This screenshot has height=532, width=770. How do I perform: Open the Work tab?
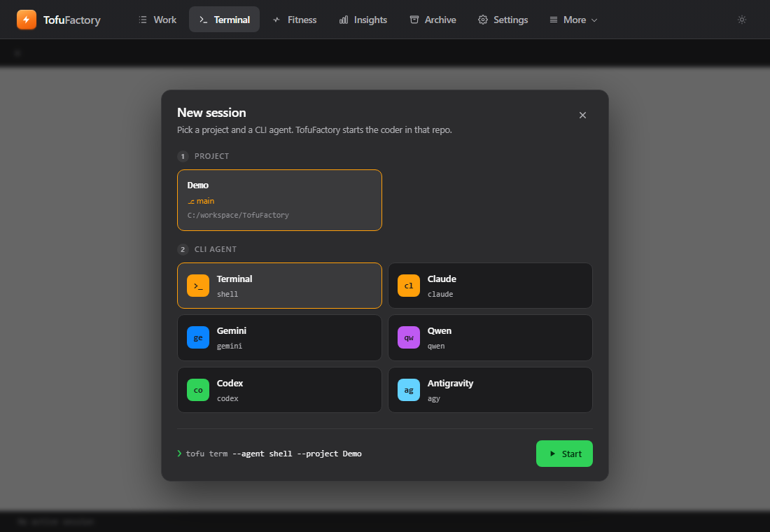pos(157,20)
